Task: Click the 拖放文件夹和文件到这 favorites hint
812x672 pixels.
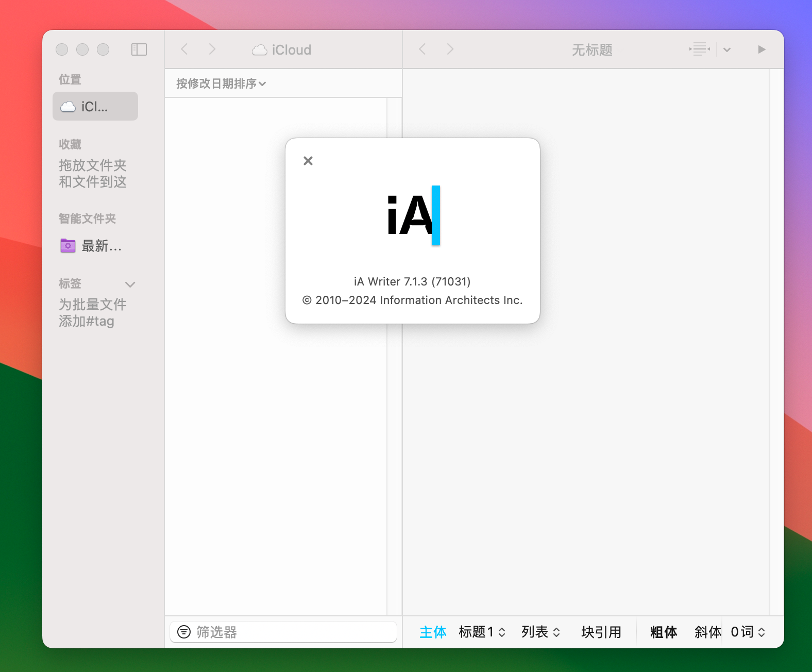Action: tap(93, 174)
